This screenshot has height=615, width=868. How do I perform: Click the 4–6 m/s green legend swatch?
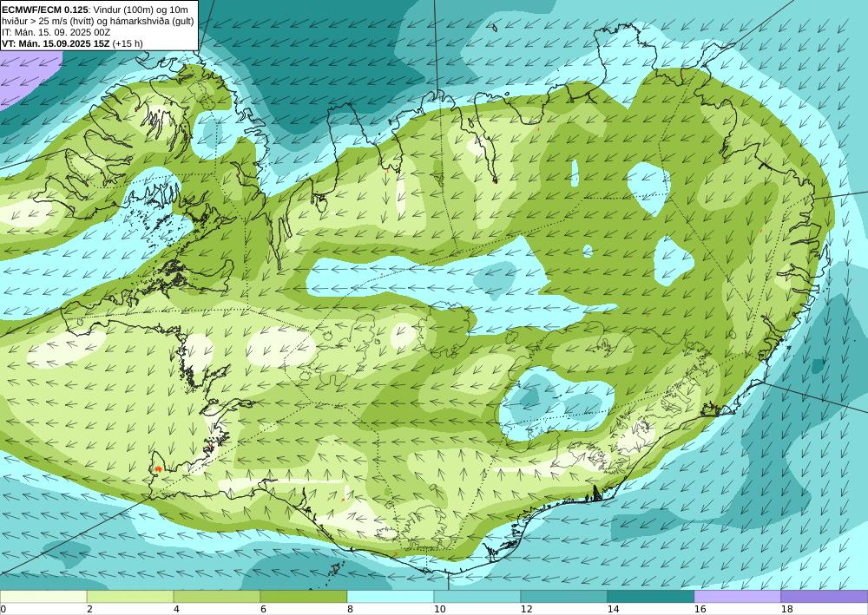pyautogui.click(x=217, y=596)
